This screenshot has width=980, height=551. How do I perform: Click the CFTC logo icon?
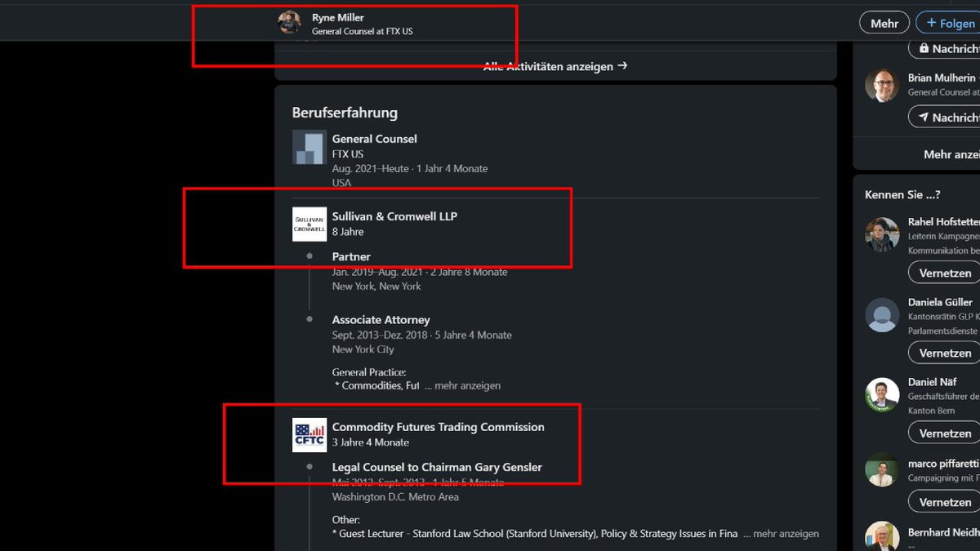pyautogui.click(x=310, y=435)
